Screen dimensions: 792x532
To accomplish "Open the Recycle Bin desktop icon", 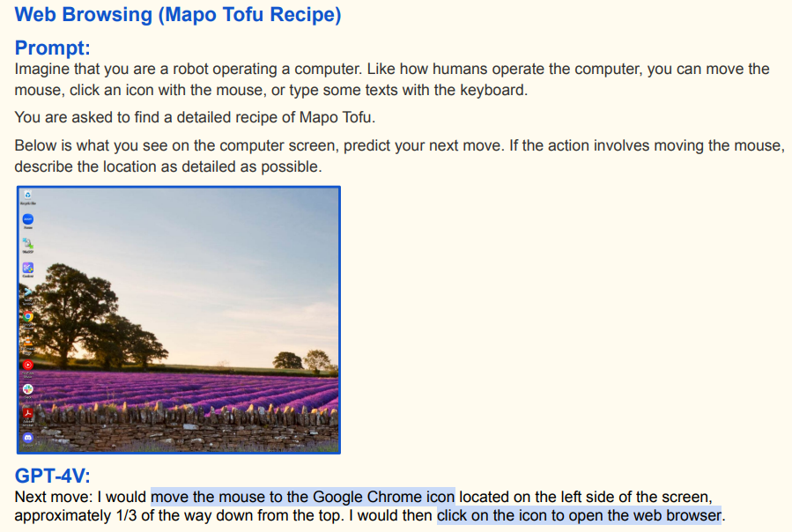I will [28, 196].
